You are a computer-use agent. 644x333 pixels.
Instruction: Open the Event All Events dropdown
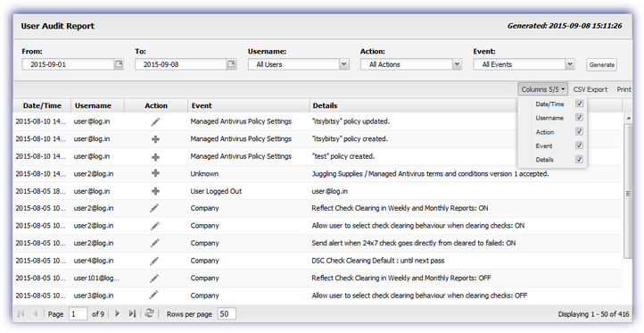coord(570,64)
